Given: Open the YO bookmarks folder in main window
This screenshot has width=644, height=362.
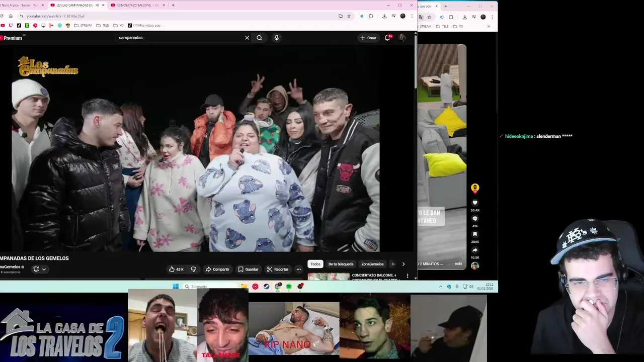Looking at the screenshot, I should tap(119, 25).
